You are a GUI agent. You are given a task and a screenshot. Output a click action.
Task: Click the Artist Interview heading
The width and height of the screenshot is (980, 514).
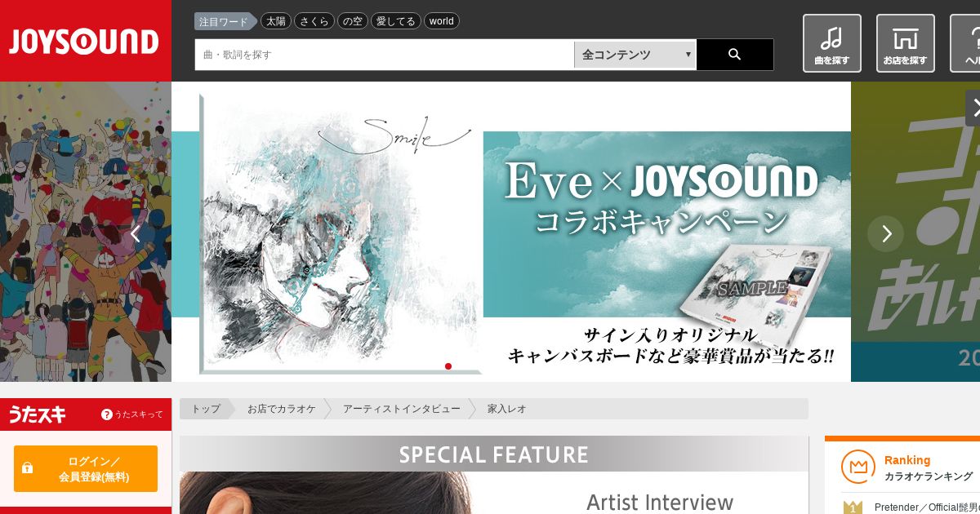660,502
